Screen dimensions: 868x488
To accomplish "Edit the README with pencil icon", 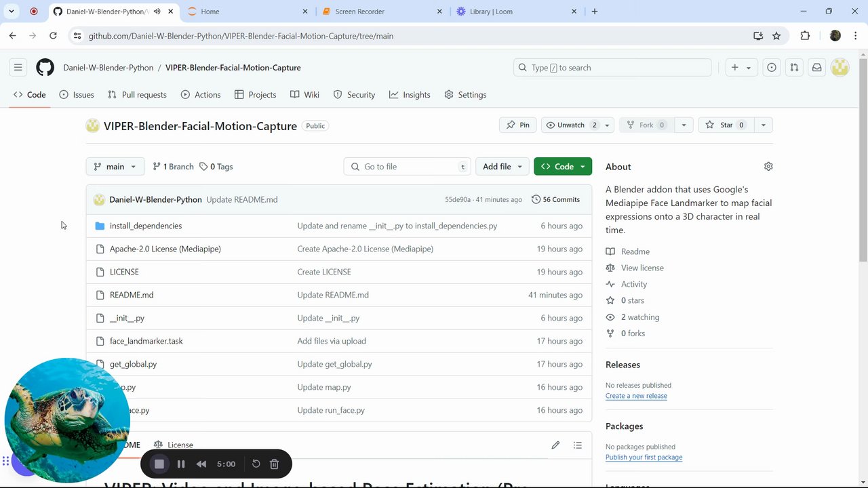I will pos(555,445).
